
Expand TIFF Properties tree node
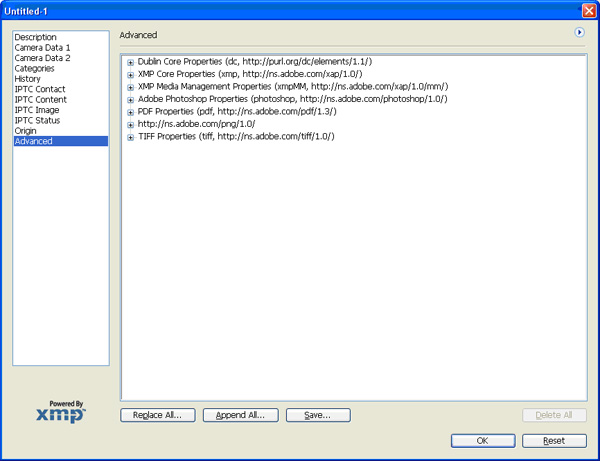(x=131, y=136)
